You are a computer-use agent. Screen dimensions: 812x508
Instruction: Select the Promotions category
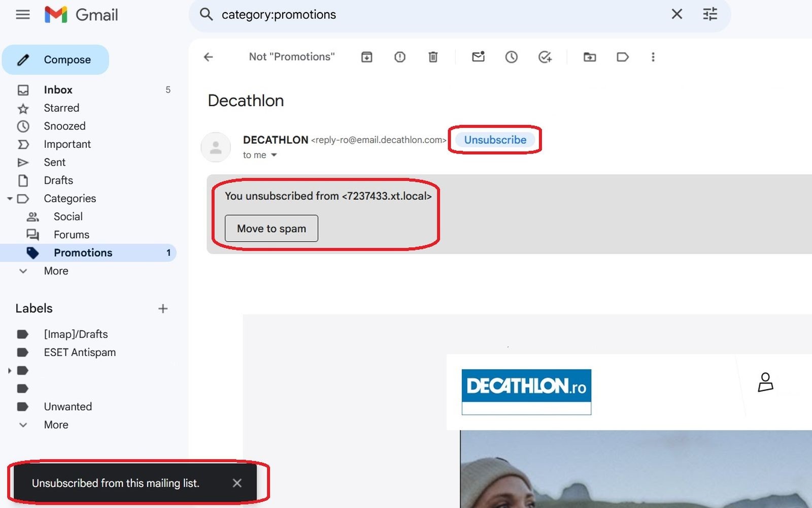[x=89, y=253]
